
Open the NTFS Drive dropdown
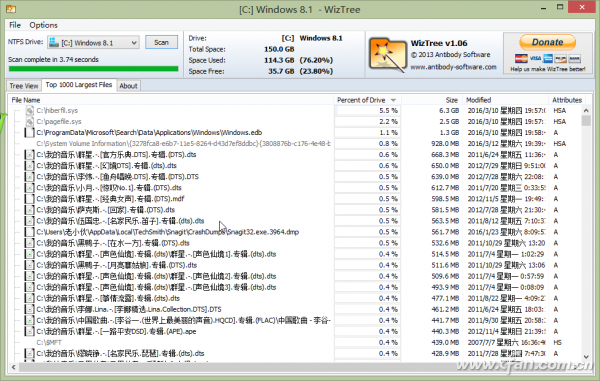point(93,42)
